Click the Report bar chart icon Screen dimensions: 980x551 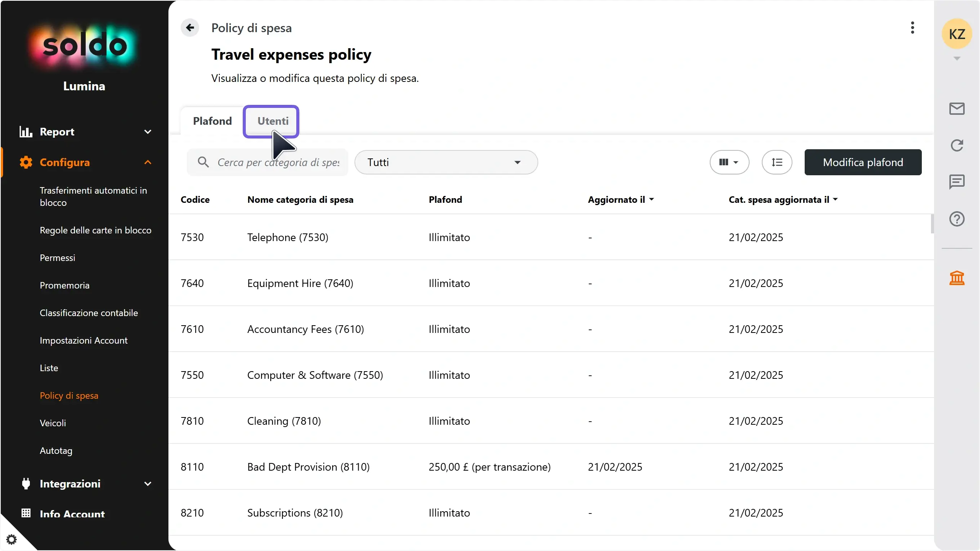point(26,132)
